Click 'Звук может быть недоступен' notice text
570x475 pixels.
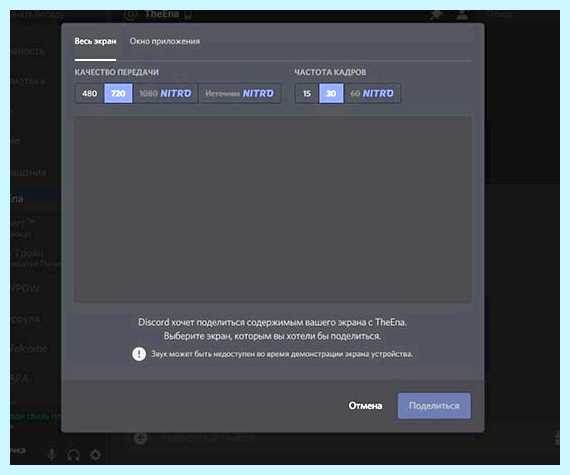282,354
